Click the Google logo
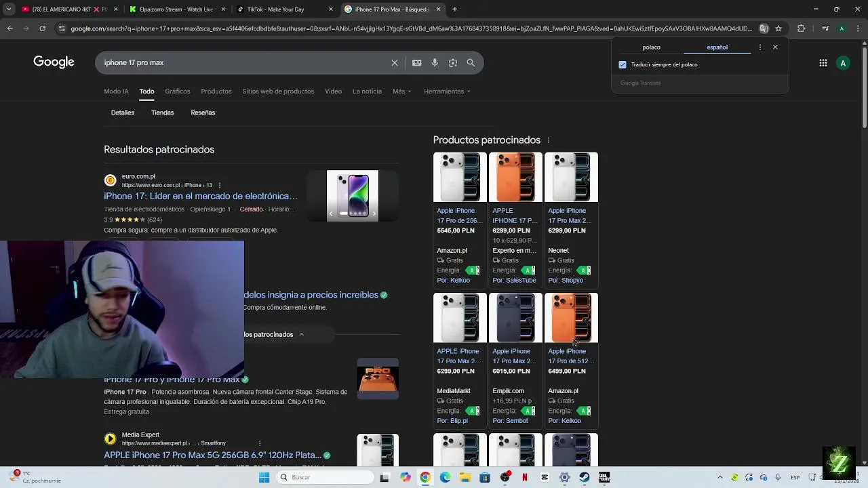The image size is (868, 488). click(x=54, y=62)
